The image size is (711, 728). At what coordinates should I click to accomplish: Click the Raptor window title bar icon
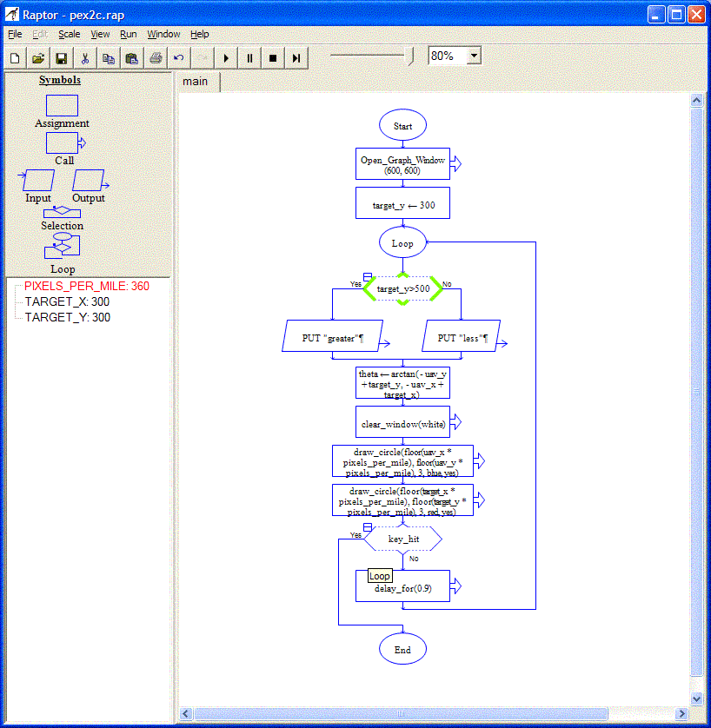[11, 15]
